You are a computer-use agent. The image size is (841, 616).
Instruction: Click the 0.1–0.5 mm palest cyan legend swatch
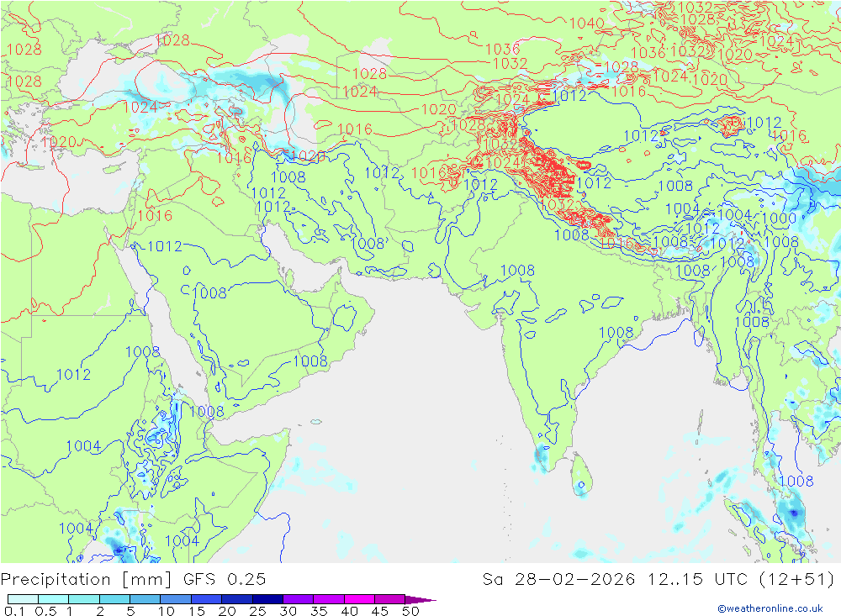pos(23,599)
